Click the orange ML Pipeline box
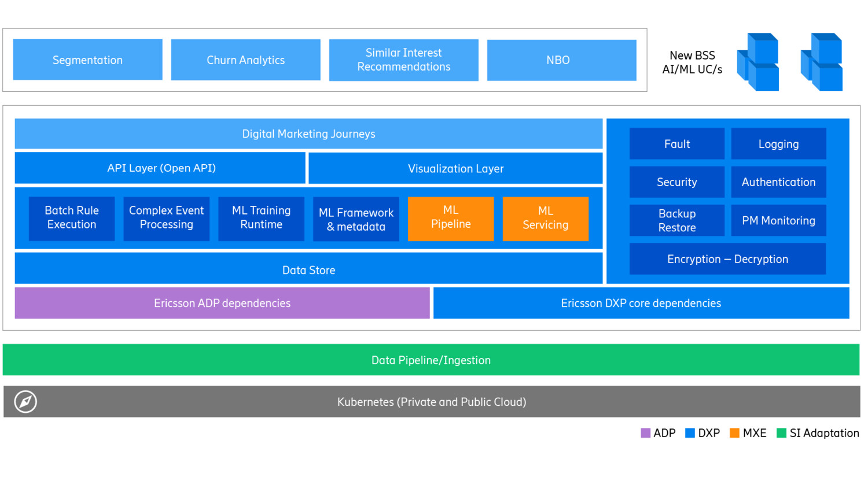 tap(451, 219)
